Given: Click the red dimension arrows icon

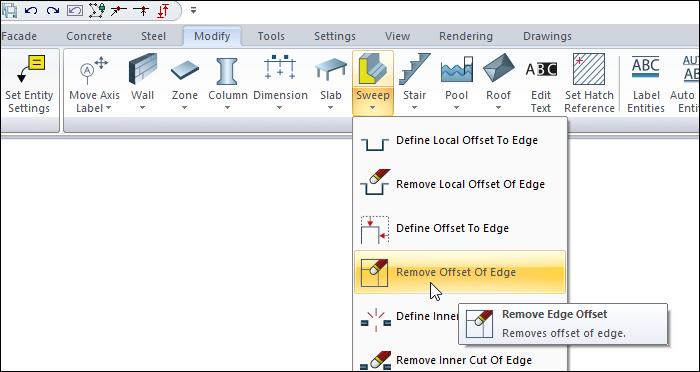Looking at the screenshot, I should [163, 10].
